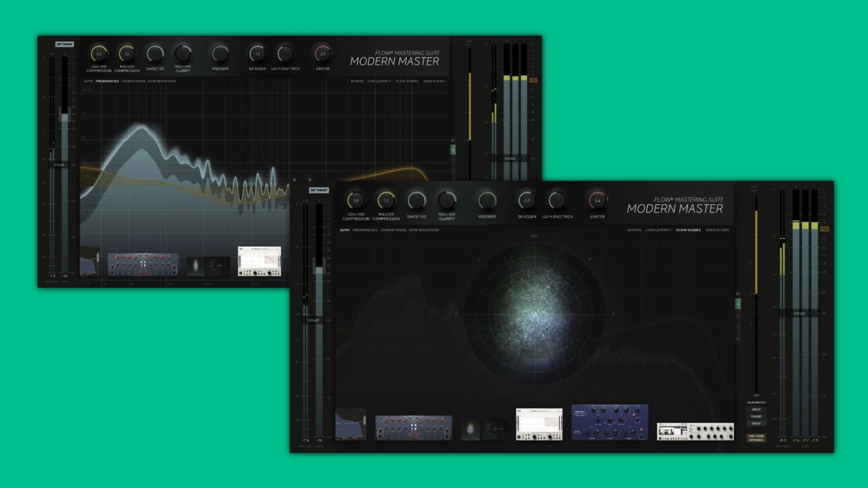Enable Low Latency mode in front window
The image size is (868, 488).
click(658, 230)
